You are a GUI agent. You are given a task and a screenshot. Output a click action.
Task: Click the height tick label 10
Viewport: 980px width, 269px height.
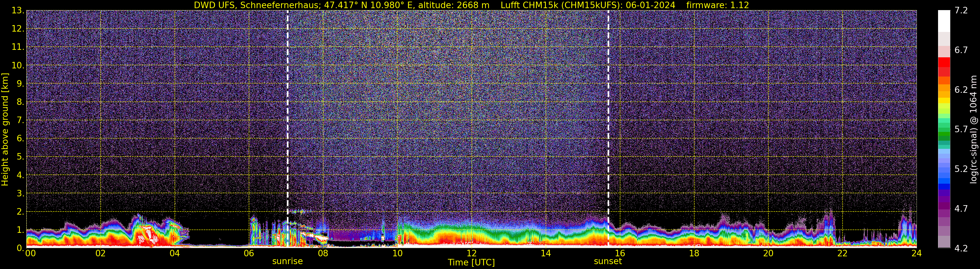pyautogui.click(x=18, y=65)
